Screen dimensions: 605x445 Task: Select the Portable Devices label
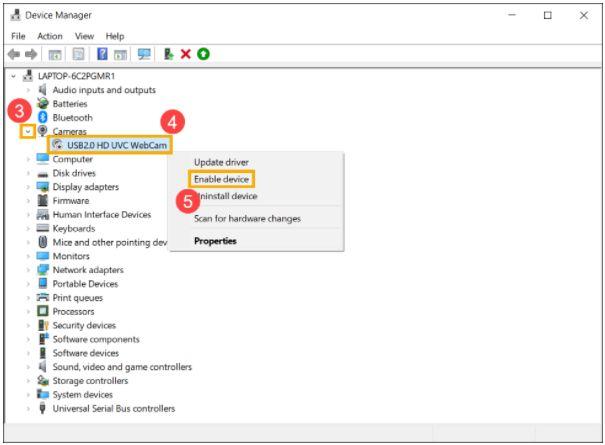pyautogui.click(x=85, y=284)
